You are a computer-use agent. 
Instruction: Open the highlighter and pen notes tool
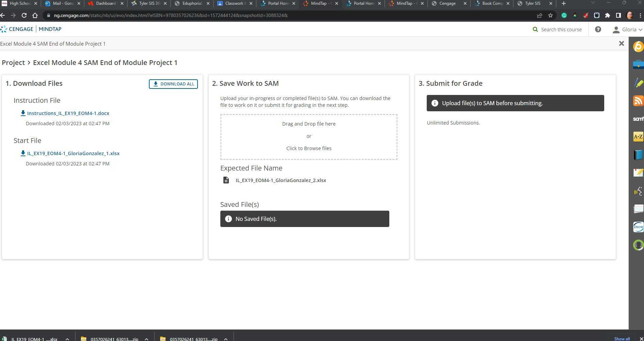(638, 83)
